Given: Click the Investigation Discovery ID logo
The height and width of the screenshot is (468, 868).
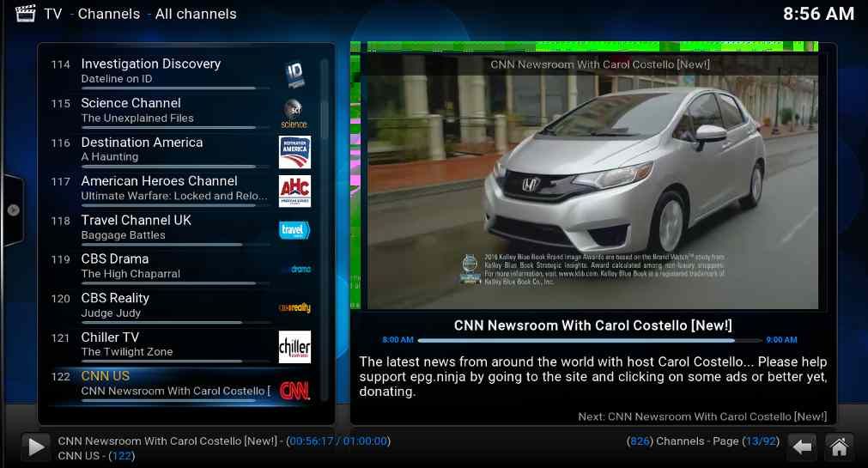Looking at the screenshot, I should coord(294,75).
